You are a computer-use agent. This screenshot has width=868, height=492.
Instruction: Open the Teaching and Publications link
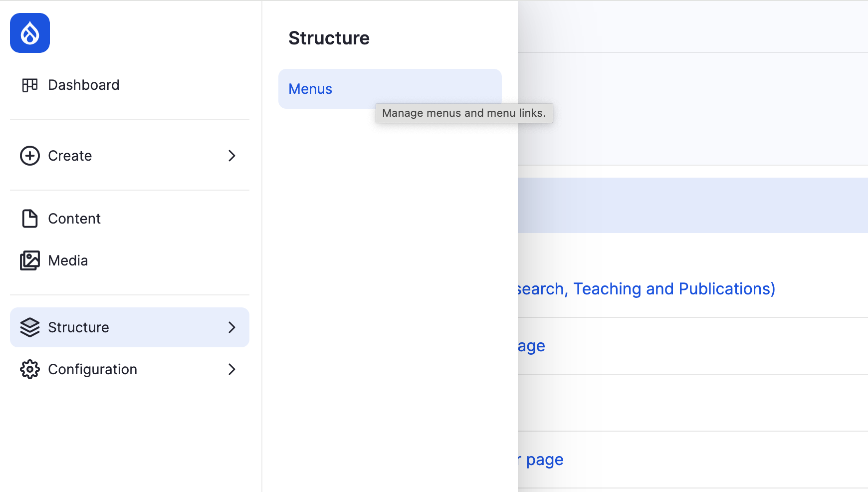647,289
